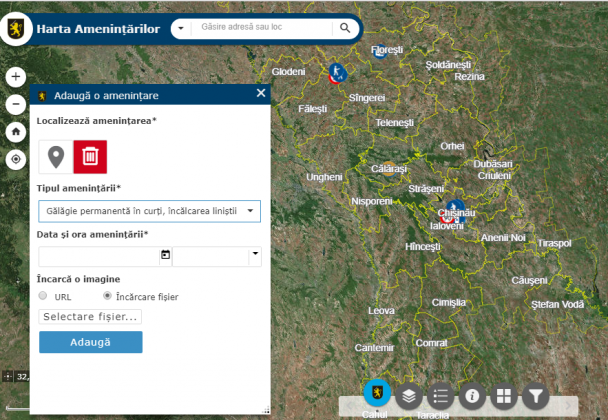The height and width of the screenshot is (420, 608).
Task: Click the 'Orhei' map label
Action: [452, 146]
